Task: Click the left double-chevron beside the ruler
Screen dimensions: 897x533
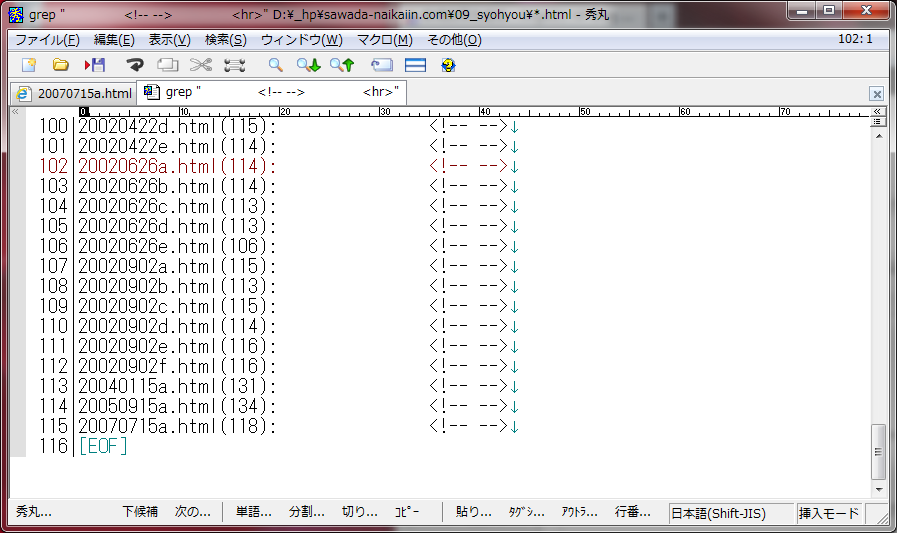Action: pos(15,112)
